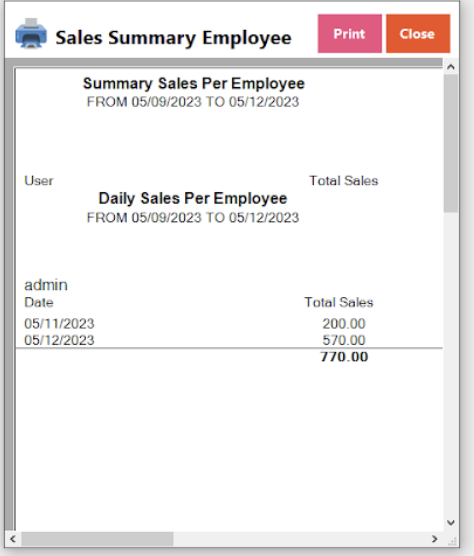Click empty vertical scrollbar track below thumb

tap(451, 363)
